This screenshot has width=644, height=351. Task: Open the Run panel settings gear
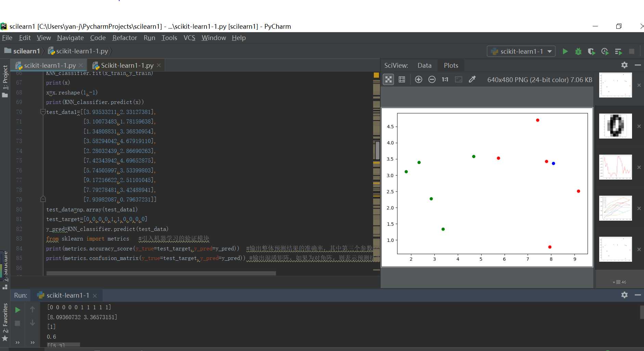(625, 295)
